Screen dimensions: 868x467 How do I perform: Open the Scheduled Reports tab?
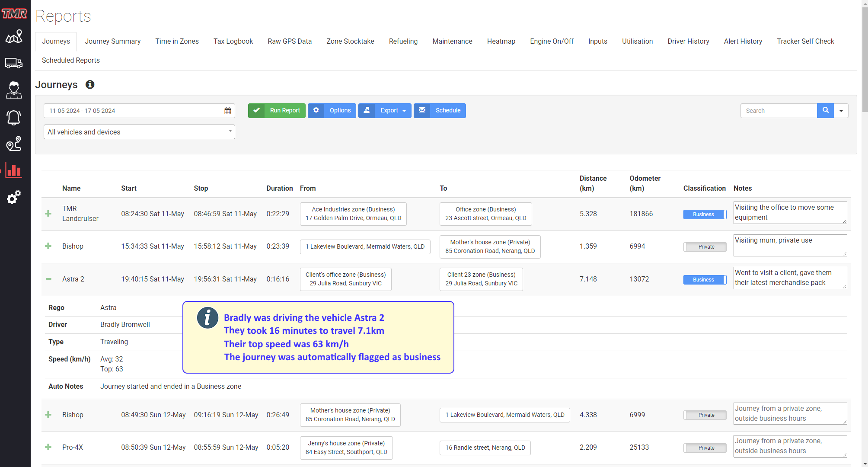point(71,61)
